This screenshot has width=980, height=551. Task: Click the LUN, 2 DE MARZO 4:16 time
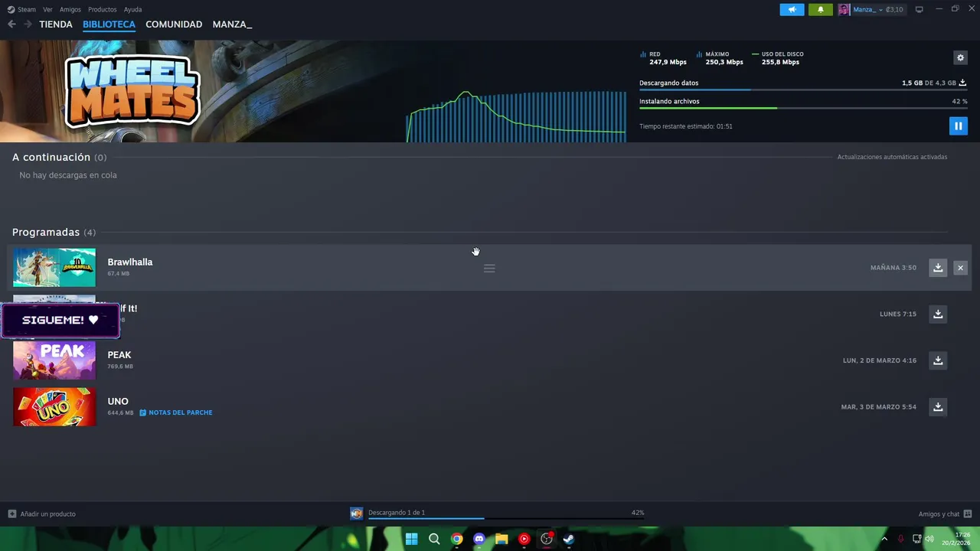pos(880,360)
